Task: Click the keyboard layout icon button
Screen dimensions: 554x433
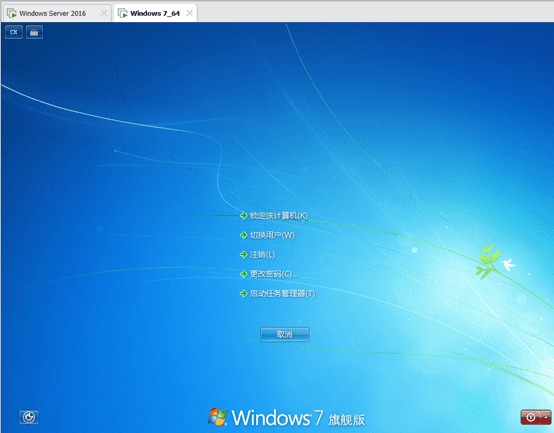Action: (x=34, y=32)
